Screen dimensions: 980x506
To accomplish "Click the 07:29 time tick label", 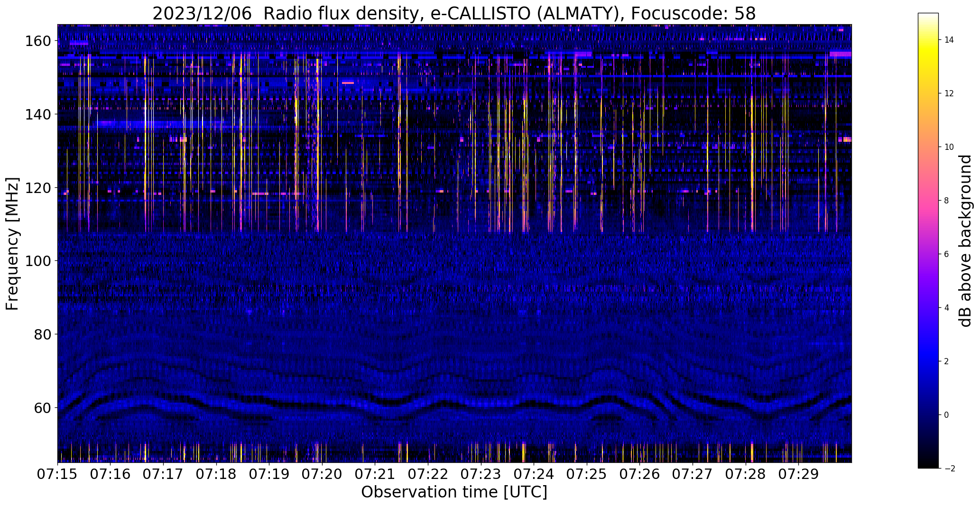I will tap(799, 474).
